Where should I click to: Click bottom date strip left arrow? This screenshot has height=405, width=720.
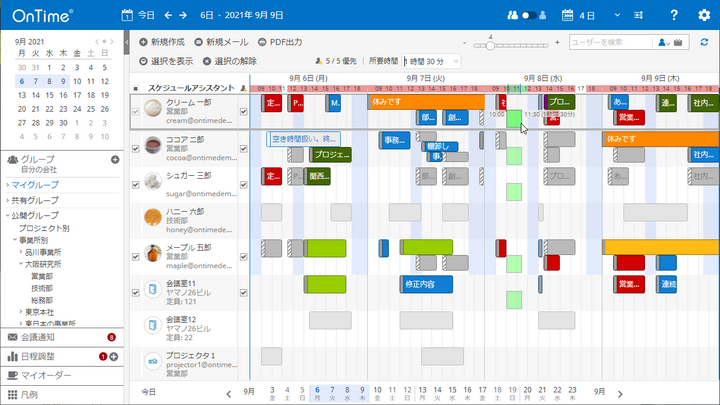point(229,394)
